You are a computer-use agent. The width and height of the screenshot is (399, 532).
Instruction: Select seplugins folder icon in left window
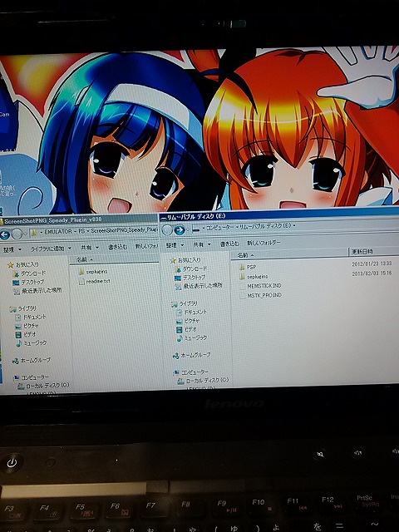click(x=81, y=272)
